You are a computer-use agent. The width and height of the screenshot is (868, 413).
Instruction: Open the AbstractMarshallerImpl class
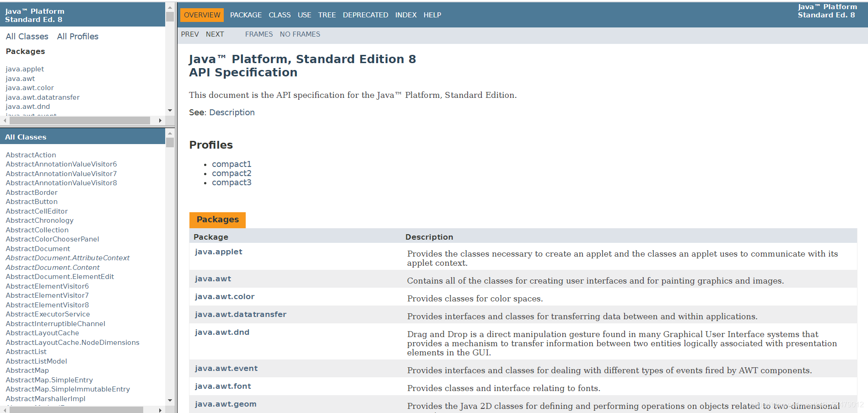coord(45,399)
